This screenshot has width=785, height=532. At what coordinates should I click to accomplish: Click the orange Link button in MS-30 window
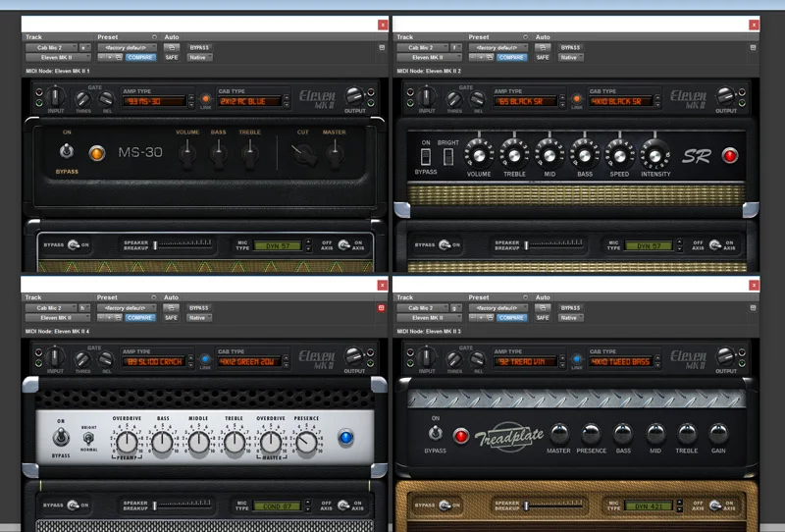pos(205,98)
